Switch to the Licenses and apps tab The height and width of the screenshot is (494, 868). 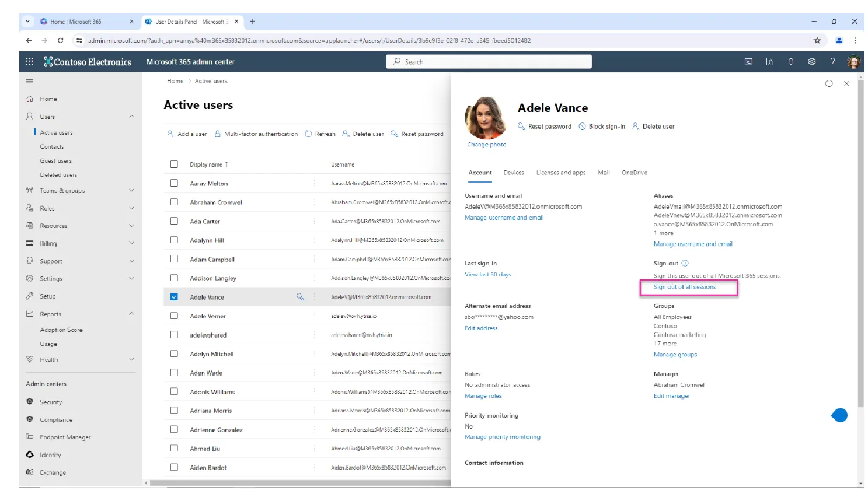click(561, 173)
